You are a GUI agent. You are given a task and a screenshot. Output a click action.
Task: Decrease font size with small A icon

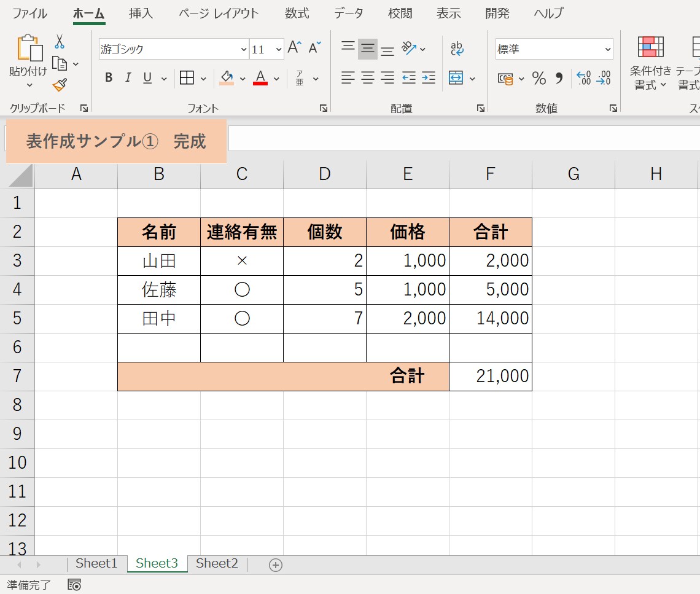[315, 47]
